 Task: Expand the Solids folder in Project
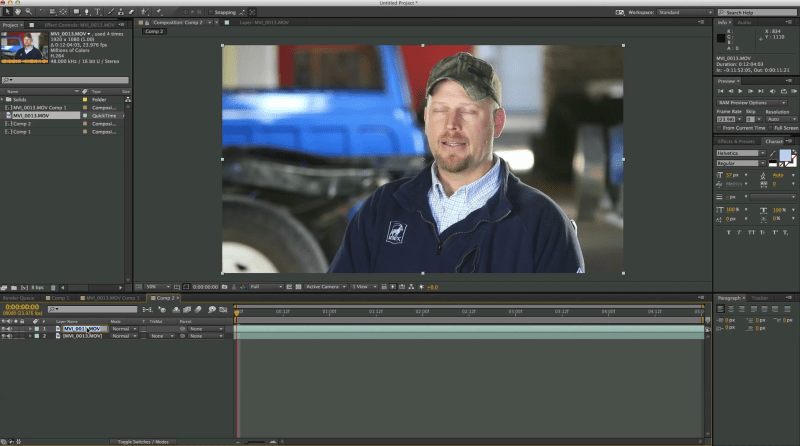point(3,100)
